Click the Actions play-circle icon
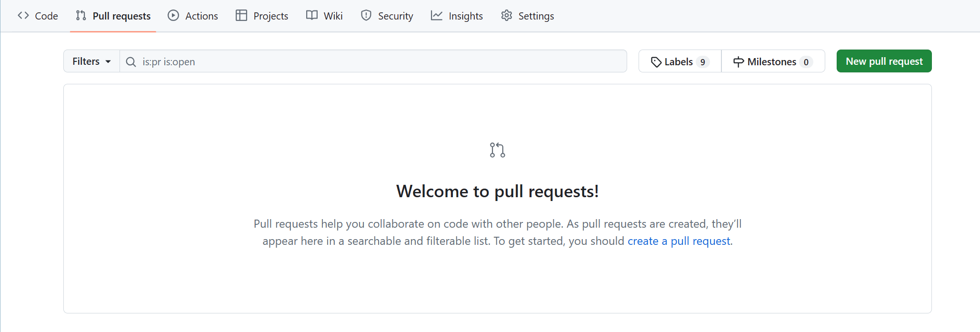The width and height of the screenshot is (980, 332). pos(173,16)
